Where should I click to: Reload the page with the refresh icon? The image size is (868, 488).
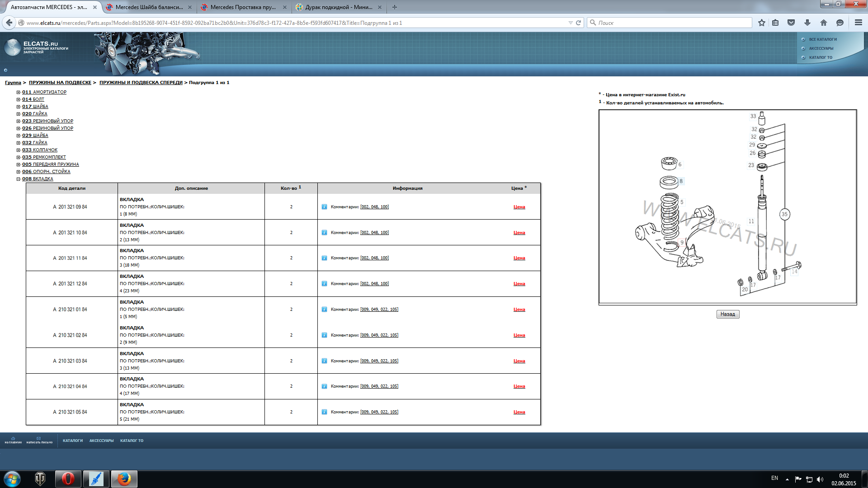578,23
